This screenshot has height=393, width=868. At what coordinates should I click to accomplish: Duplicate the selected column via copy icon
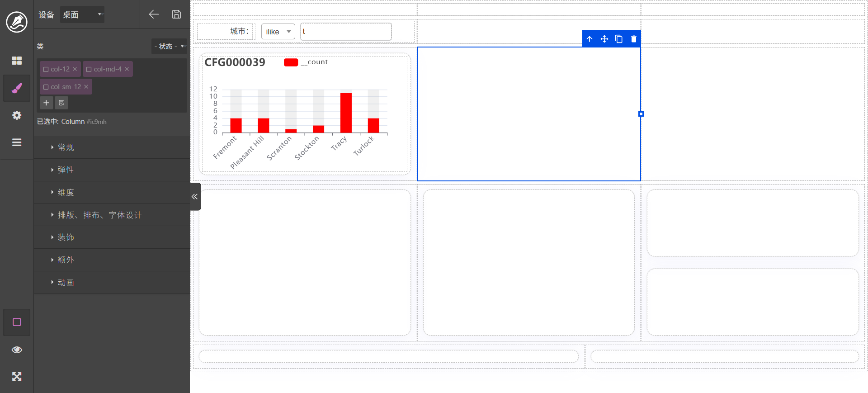(619, 39)
